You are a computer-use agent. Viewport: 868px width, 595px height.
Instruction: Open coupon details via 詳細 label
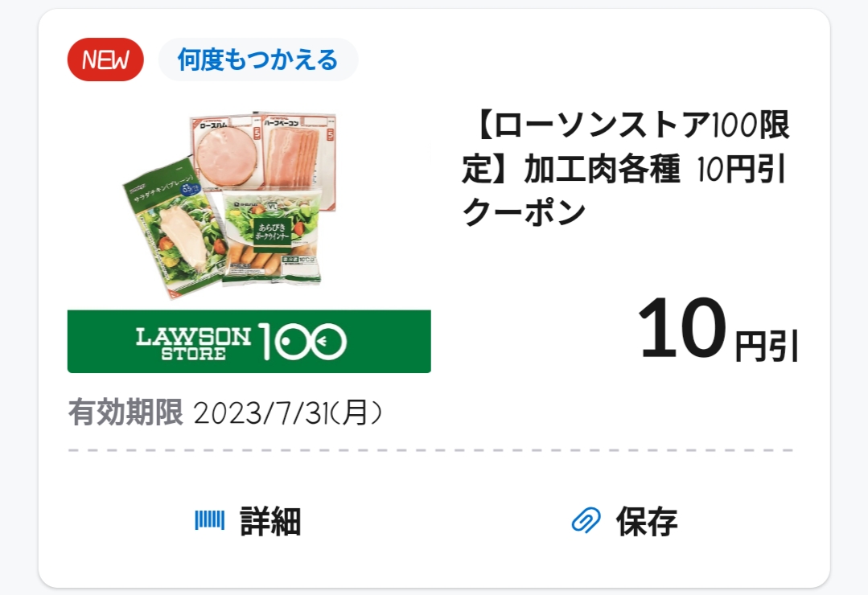click(270, 521)
